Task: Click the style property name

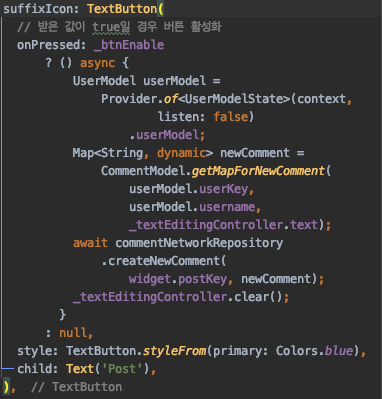Action: 34,351
